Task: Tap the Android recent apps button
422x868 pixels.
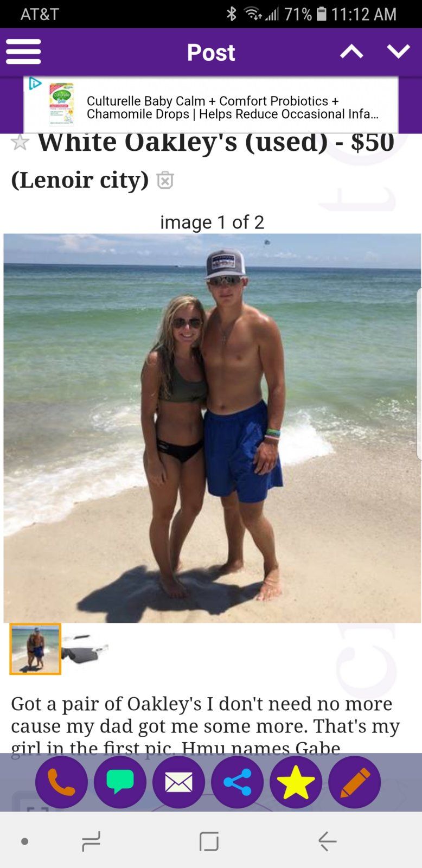Action: tap(91, 841)
